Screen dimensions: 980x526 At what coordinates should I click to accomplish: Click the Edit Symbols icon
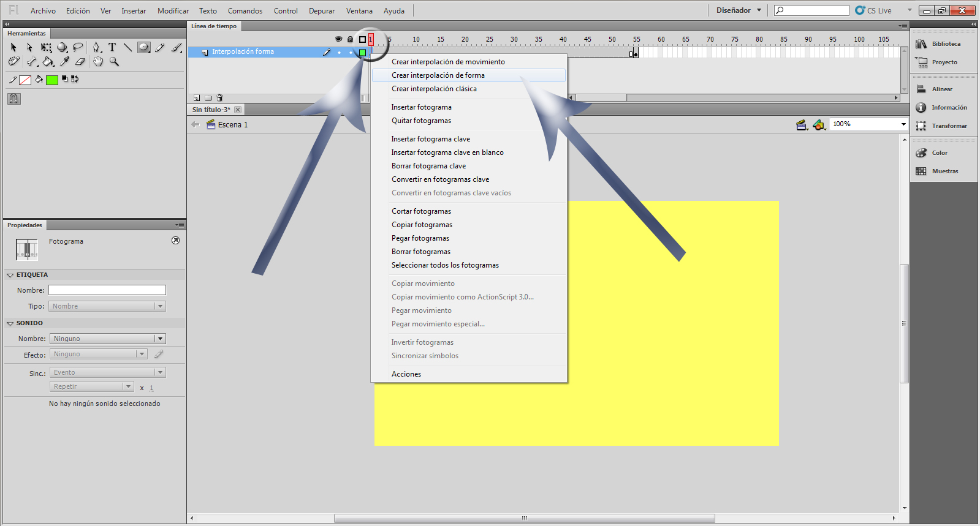(819, 125)
